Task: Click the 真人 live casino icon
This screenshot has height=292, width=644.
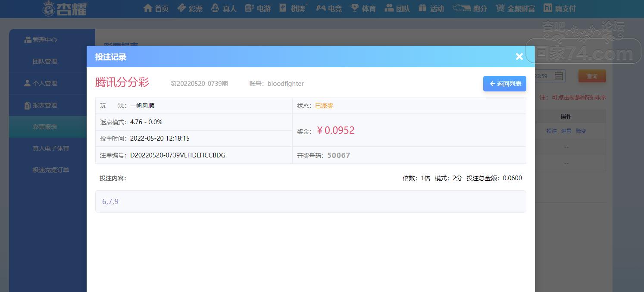Action: [215, 8]
